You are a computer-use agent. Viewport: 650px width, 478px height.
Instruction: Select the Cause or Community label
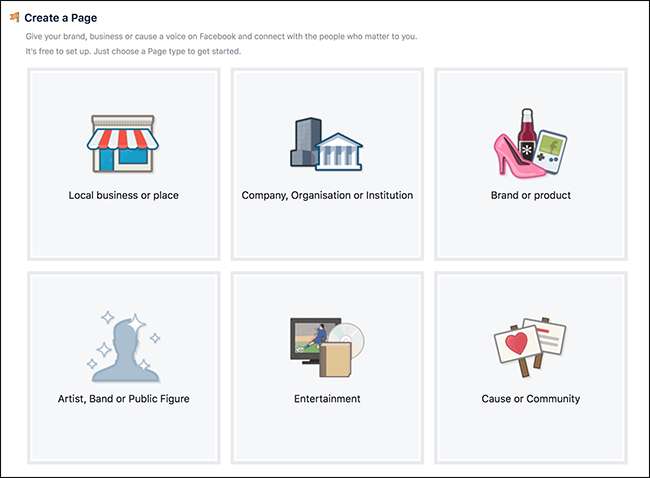pos(531,399)
